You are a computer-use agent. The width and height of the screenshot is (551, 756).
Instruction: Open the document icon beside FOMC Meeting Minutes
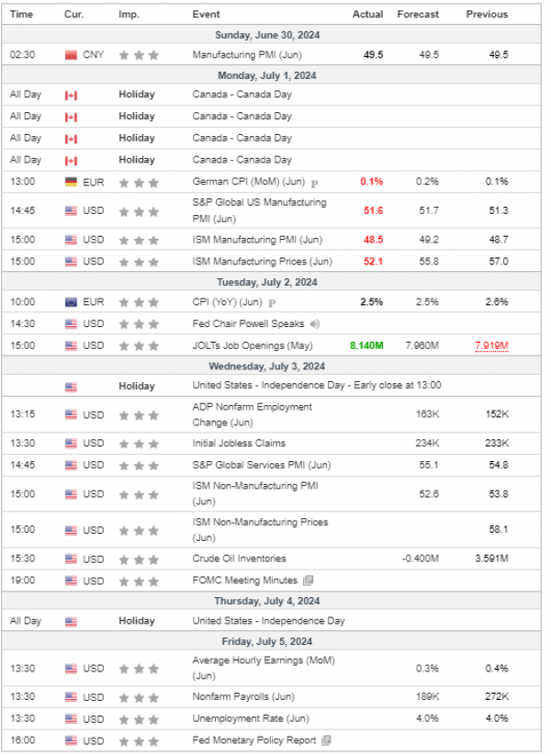point(309,581)
